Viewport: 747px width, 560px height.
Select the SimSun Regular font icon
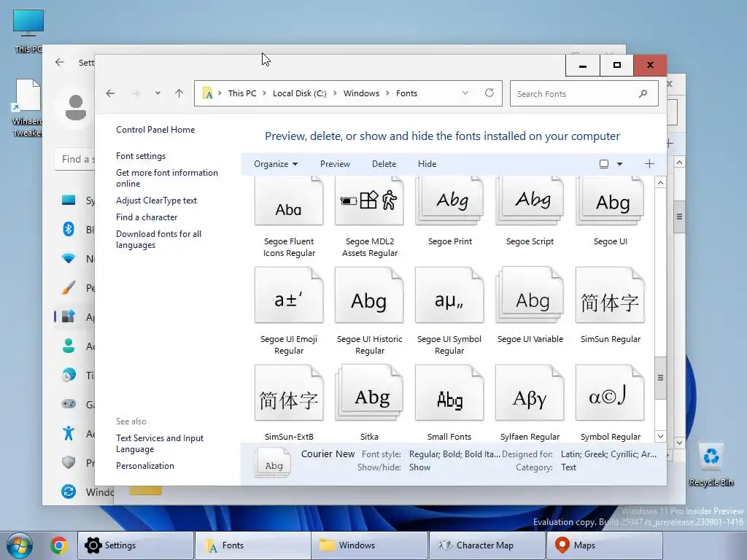(610, 295)
